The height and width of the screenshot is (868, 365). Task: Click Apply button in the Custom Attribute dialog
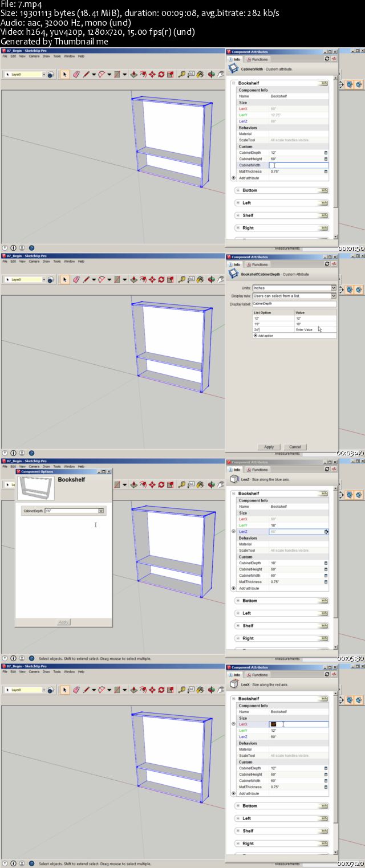[x=269, y=447]
